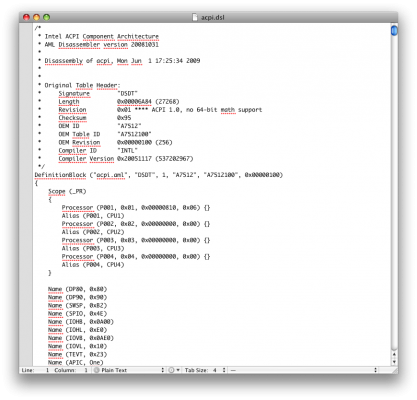Click the DefinitionBlock ("acpi.aml" line
Screen dimensions: 417x400
pyautogui.click(x=159, y=175)
